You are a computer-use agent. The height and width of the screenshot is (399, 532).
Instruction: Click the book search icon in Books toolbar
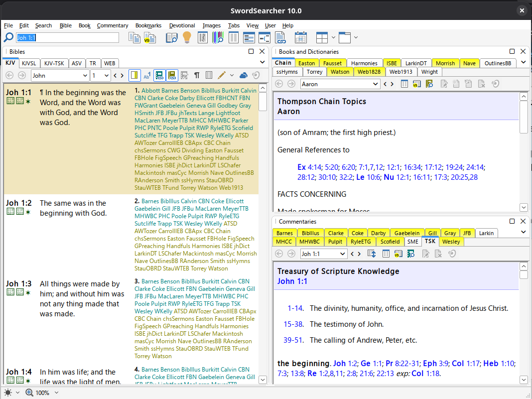tap(429, 84)
